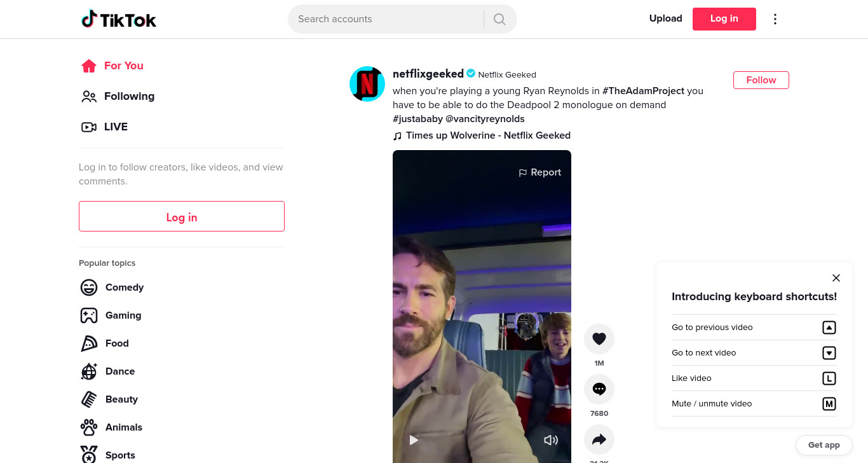Open the three-dot more options menu
Viewport: 868px width, 463px height.
[x=775, y=19]
